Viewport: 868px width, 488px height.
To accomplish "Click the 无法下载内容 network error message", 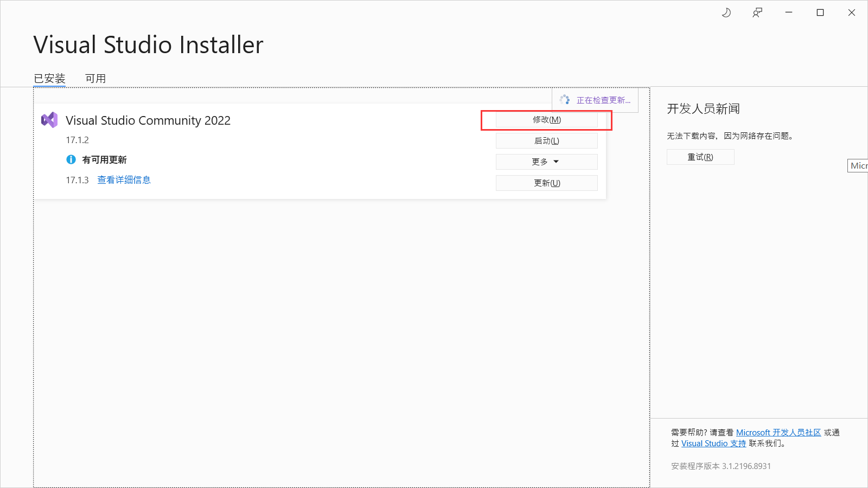I will [732, 136].
